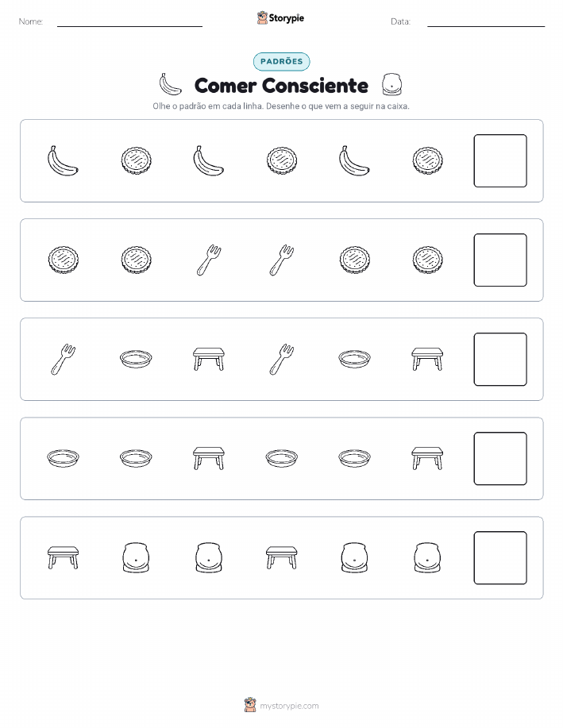The image size is (563, 728).
Task: Click the last cookie in row one
Action: click(427, 160)
